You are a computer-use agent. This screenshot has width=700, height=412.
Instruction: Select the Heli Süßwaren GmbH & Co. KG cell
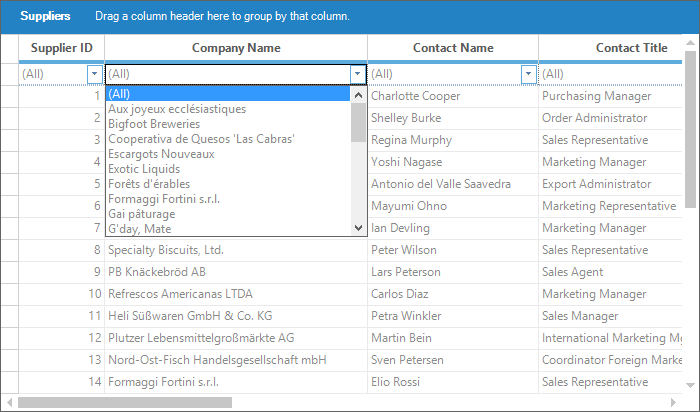point(236,316)
